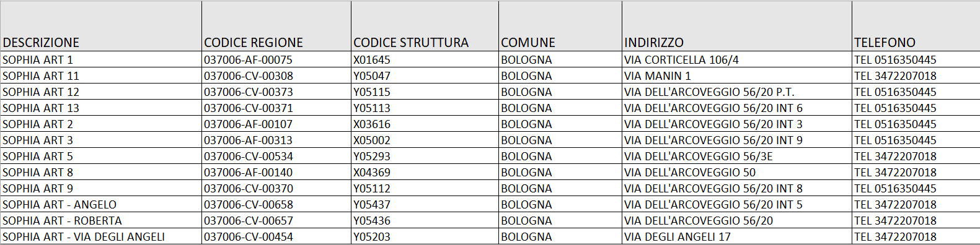Select the VIA DEGLI ANGELI 17 cell

[x=737, y=236]
